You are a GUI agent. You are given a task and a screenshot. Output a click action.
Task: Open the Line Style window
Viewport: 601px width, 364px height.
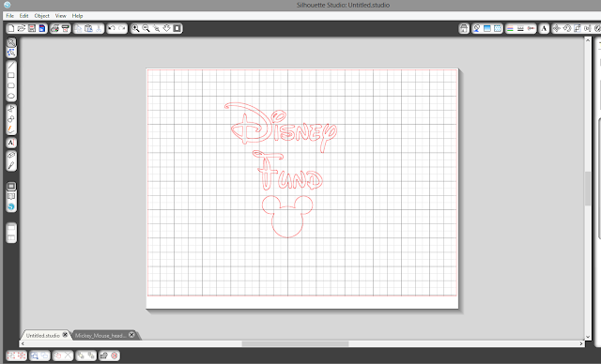pyautogui.click(x=520, y=28)
